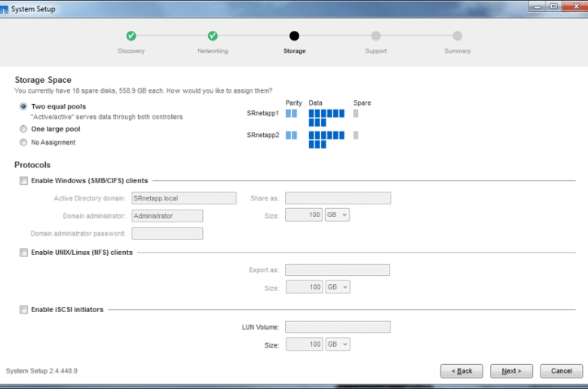The image size is (588, 389).
Task: Click the LUN Volume input field
Action: pos(338,327)
